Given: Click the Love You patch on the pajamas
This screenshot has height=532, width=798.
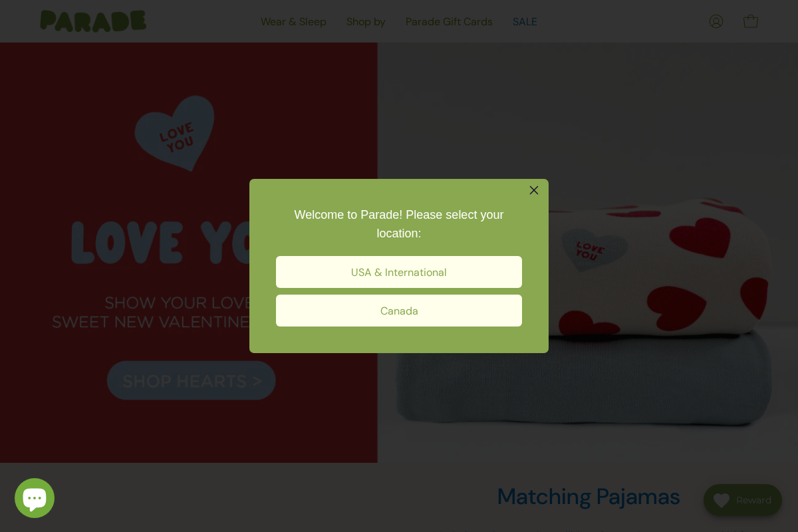Looking at the screenshot, I should (594, 249).
